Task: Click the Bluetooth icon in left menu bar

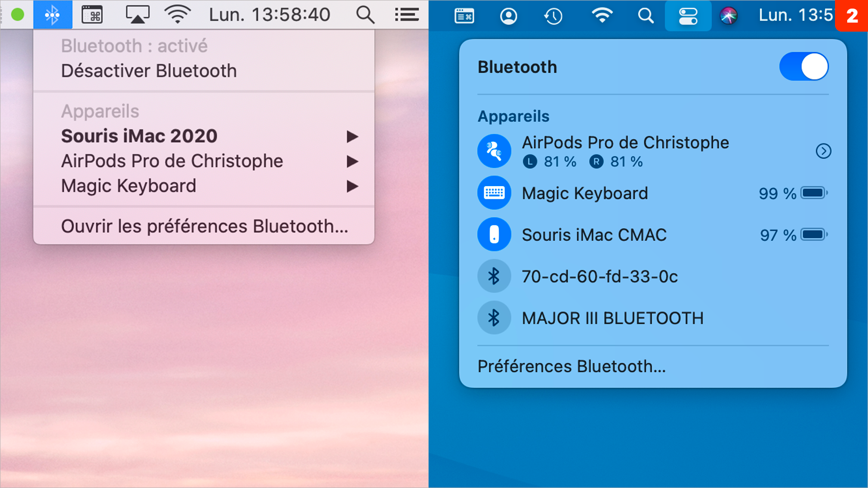Action: 52,15
